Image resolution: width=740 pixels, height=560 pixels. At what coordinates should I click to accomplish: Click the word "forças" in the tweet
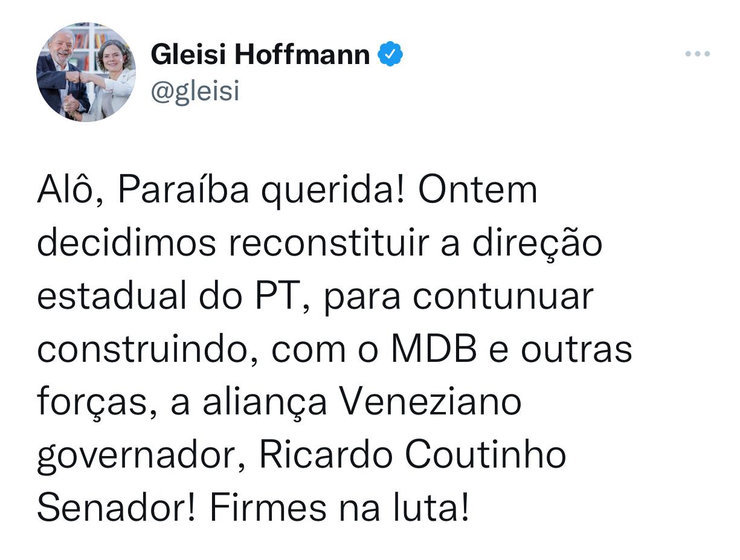[x=92, y=402]
